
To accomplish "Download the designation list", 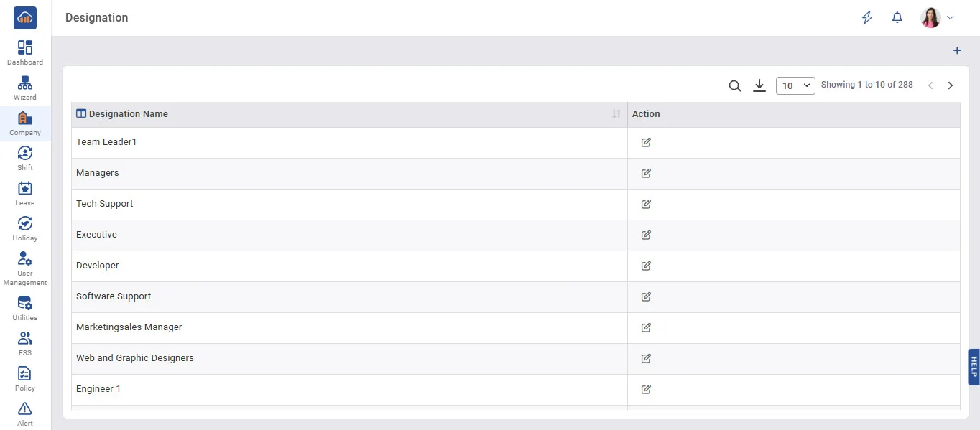I will coord(759,86).
